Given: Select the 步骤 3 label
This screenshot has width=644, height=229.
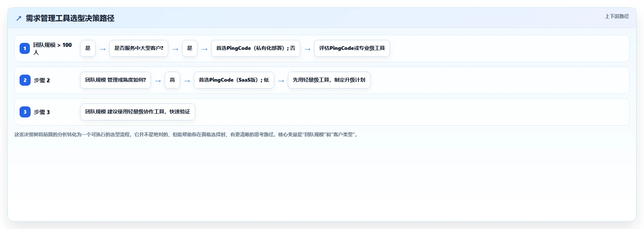Looking at the screenshot, I should click(42, 112).
